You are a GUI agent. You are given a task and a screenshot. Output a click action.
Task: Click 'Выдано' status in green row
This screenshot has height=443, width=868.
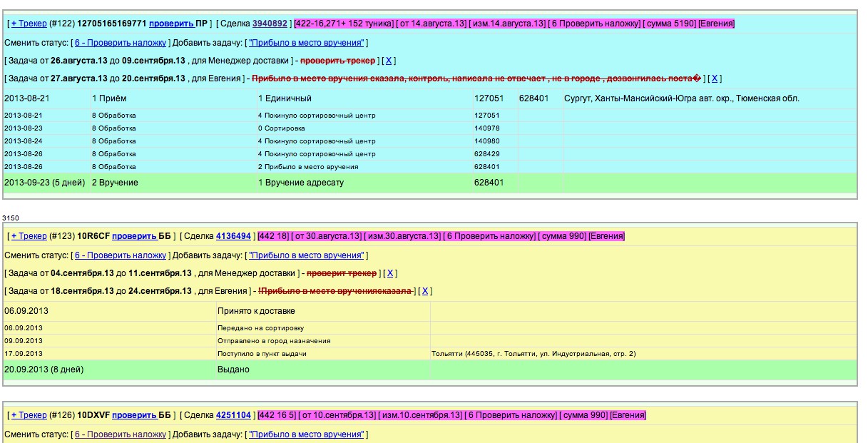click(323, 370)
